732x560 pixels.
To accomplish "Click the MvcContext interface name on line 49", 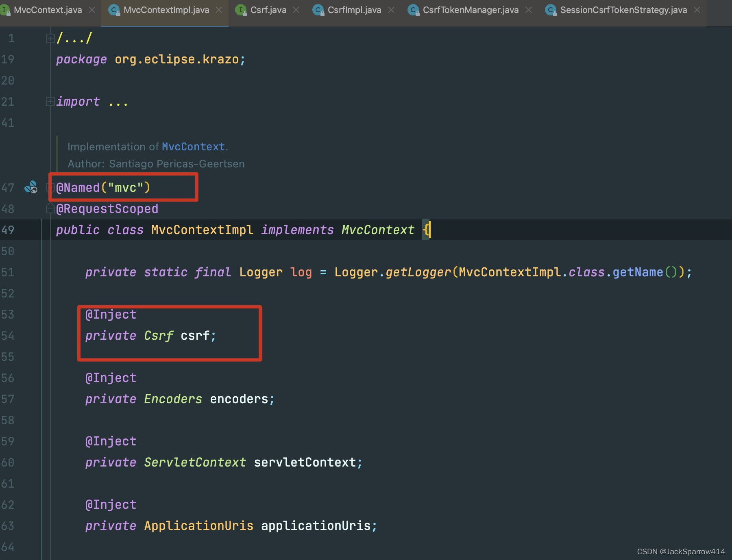I will tap(378, 230).
